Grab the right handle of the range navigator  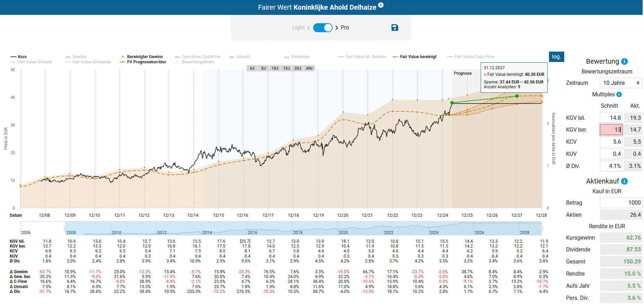click(541, 228)
